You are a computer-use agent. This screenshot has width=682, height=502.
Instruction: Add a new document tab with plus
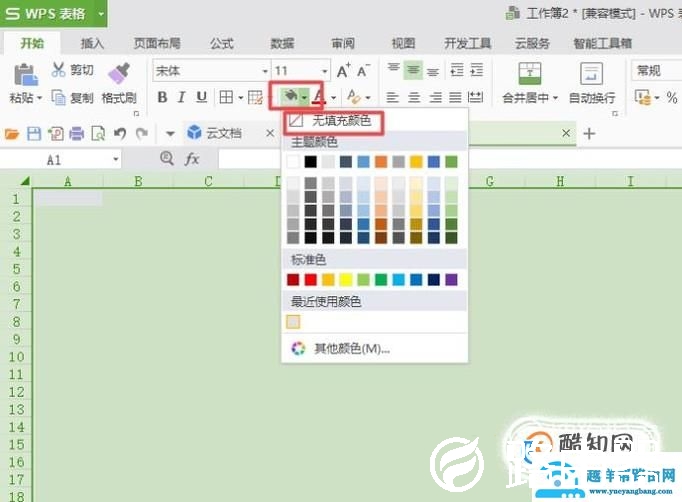[x=589, y=134]
